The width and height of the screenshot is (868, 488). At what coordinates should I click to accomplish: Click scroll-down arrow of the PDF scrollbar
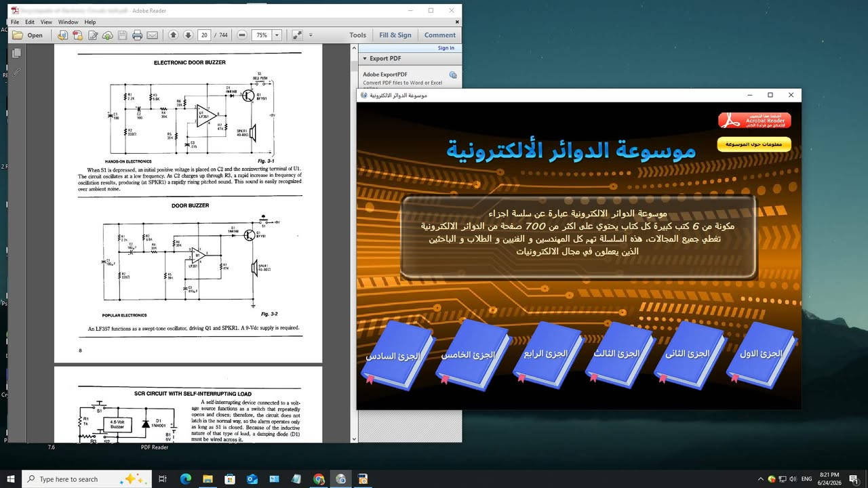[354, 439]
